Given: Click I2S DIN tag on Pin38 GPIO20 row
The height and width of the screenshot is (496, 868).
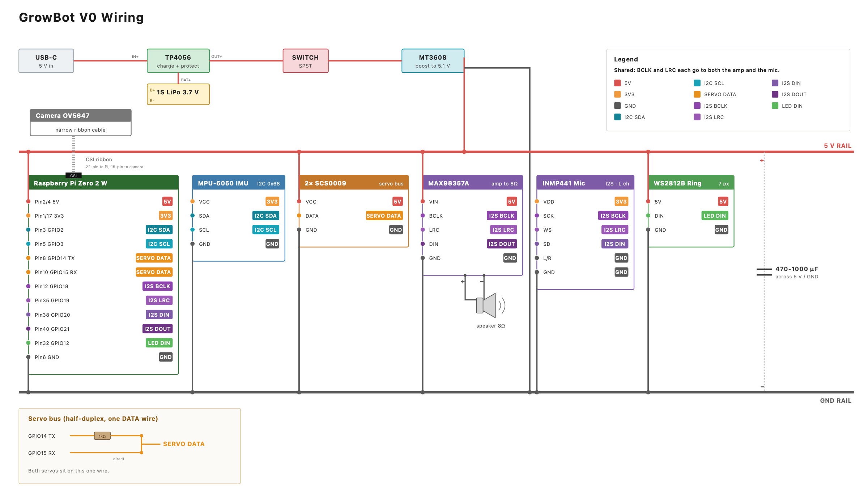Looking at the screenshot, I should [x=159, y=315].
